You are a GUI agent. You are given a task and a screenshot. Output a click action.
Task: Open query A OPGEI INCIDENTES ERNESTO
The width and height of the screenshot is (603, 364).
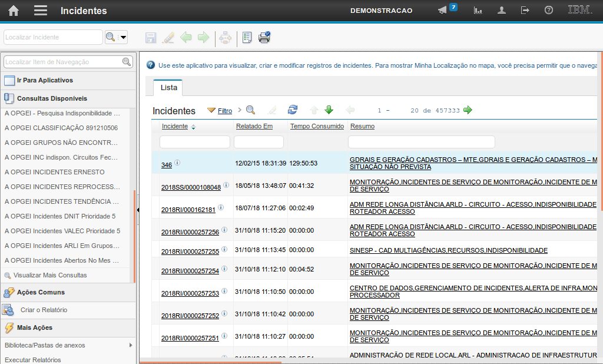pyautogui.click(x=55, y=172)
